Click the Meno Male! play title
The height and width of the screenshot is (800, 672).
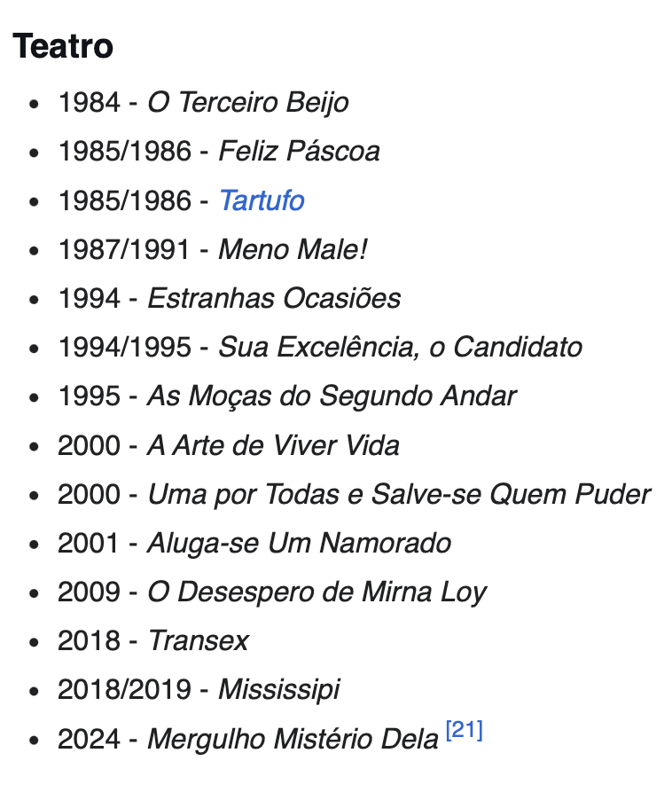(293, 249)
